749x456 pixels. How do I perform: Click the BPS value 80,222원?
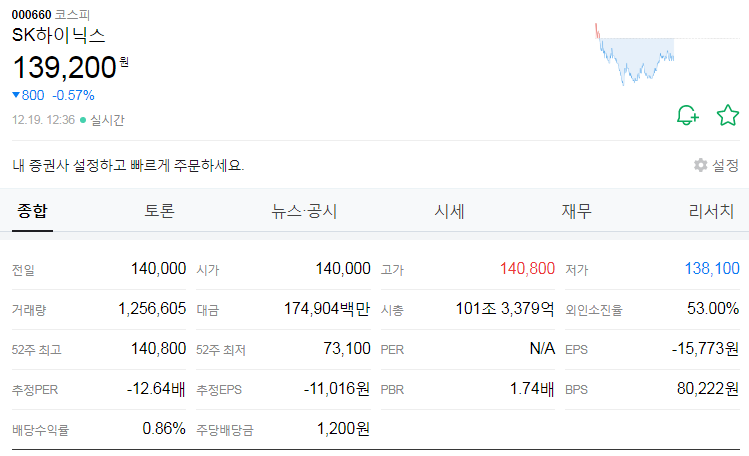point(708,389)
